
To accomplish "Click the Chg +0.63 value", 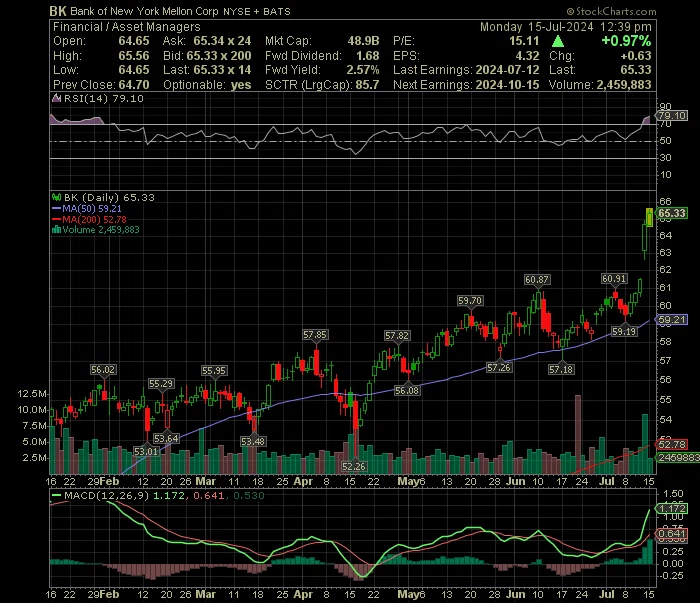I will pyautogui.click(x=636, y=56).
